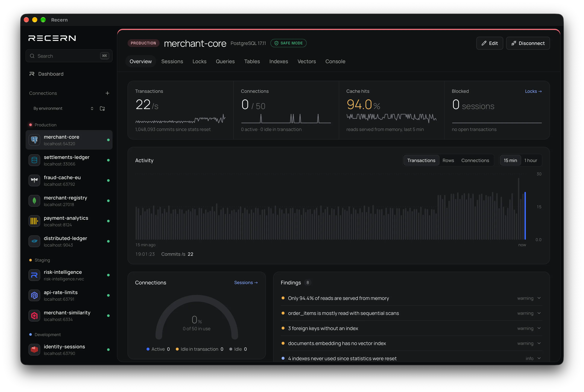Open the merchant-core PostgreSQL elephant icon
This screenshot has width=584, height=392.
click(x=34, y=140)
